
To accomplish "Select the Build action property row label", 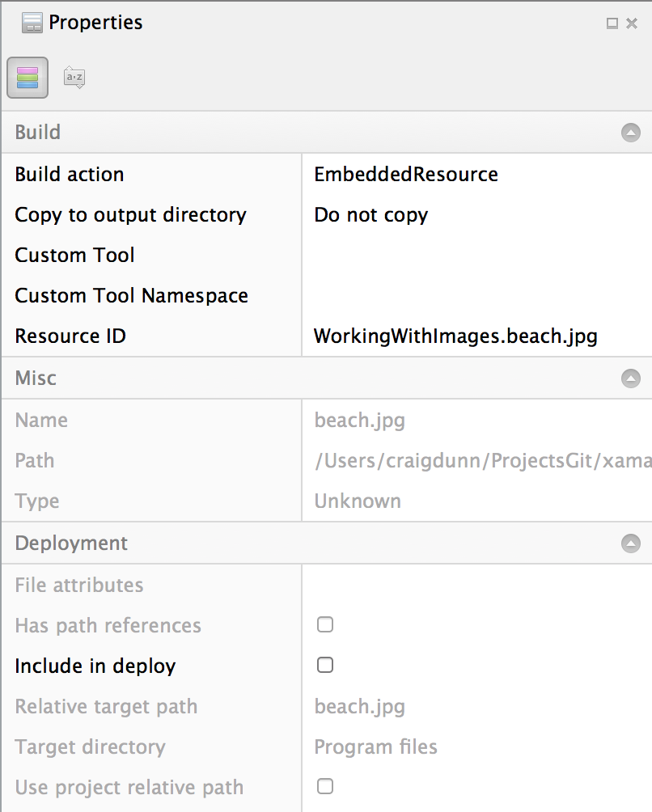I will pyautogui.click(x=70, y=174).
